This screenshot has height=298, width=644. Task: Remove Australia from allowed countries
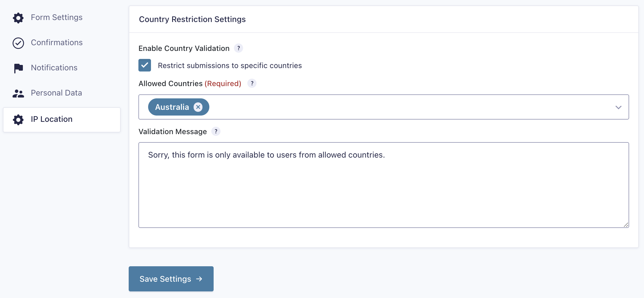[198, 107]
